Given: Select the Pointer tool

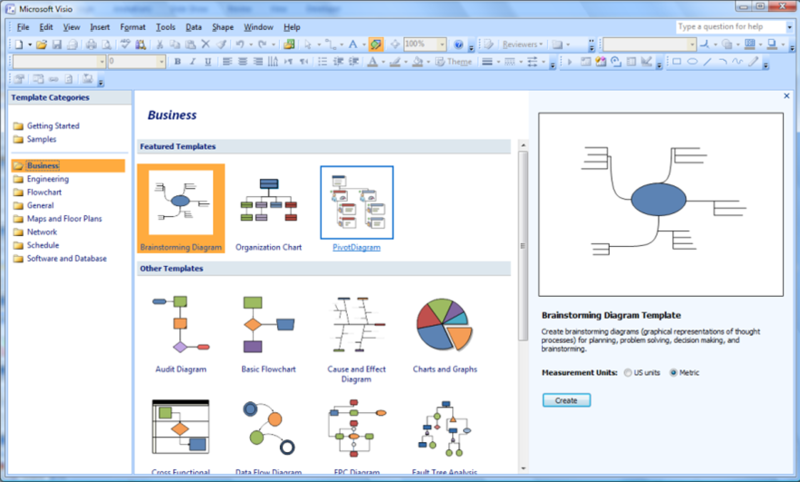Looking at the screenshot, I should coord(308,44).
